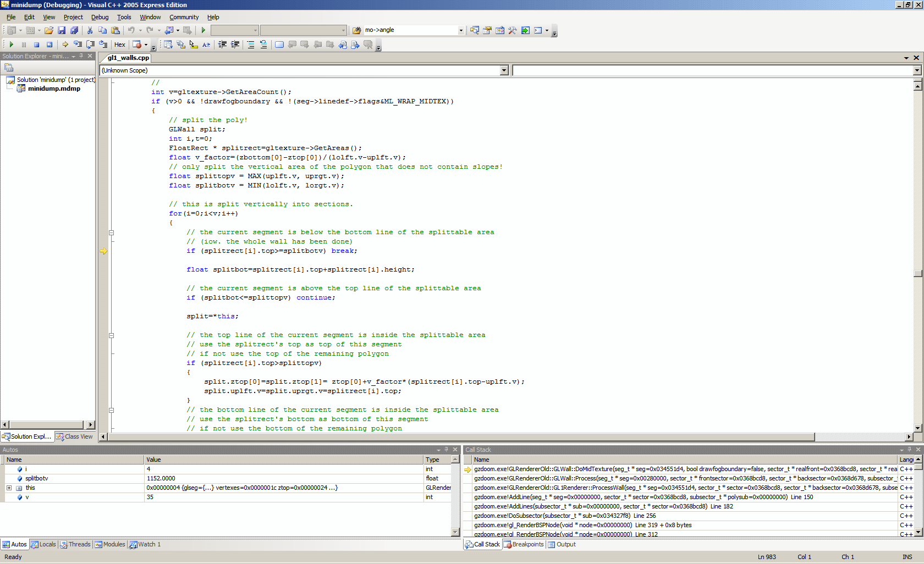The height and width of the screenshot is (564, 924).
Task: Toggle Hex display mode
Action: coord(119,45)
